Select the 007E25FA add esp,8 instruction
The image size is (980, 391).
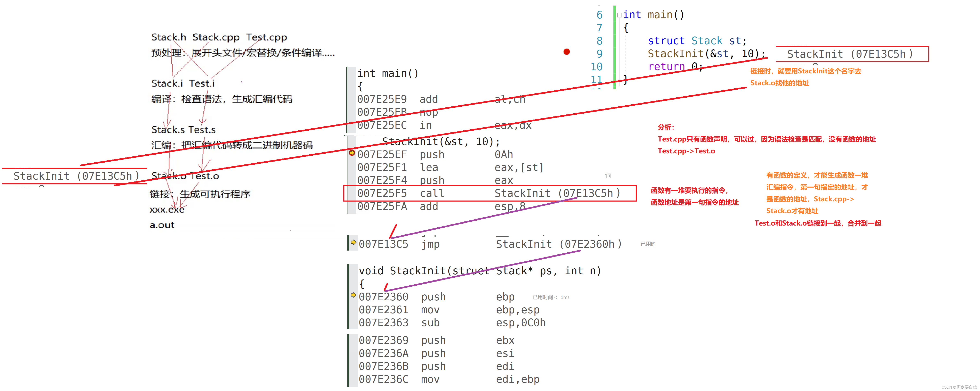point(441,206)
